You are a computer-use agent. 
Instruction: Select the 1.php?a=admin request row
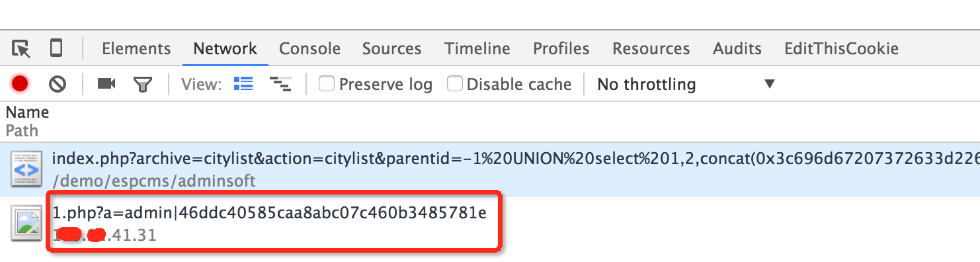coord(490,224)
